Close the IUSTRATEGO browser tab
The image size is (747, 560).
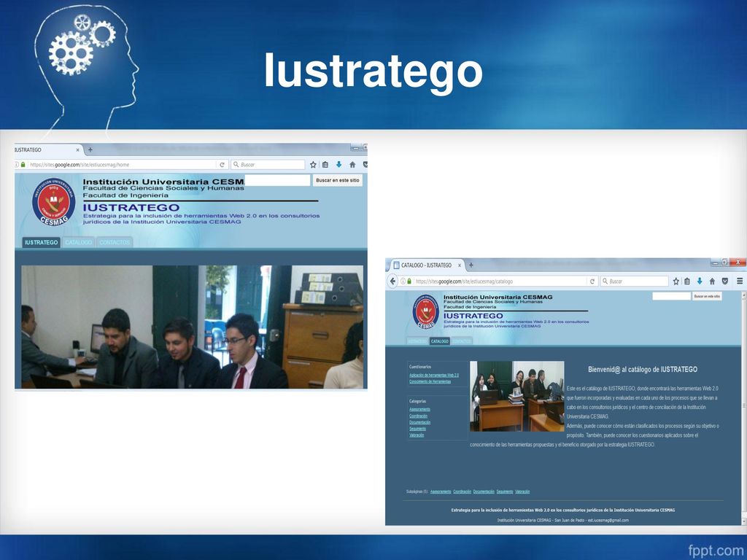(77, 149)
